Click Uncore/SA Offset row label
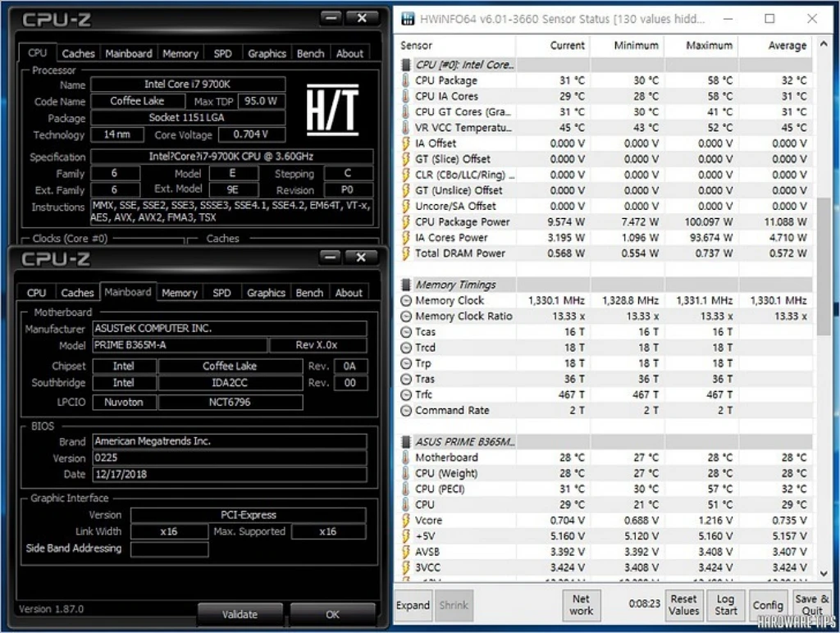This screenshot has height=633, width=840. coord(455,206)
